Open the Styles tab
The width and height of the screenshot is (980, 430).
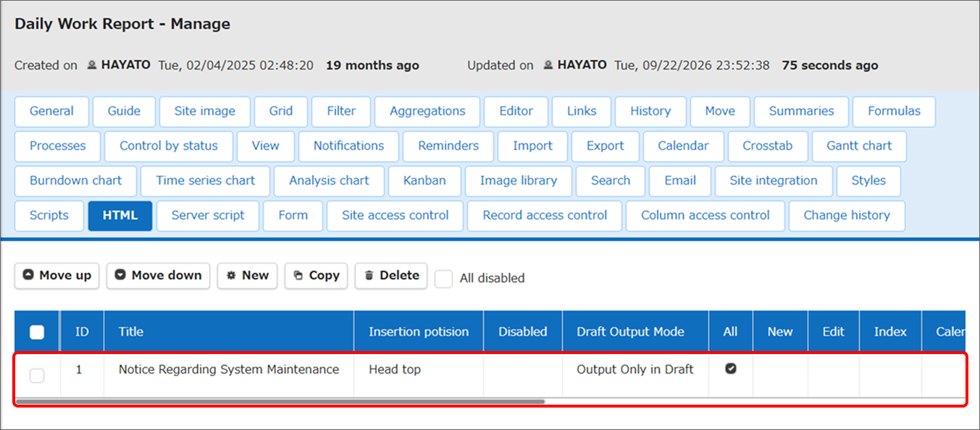coord(868,181)
